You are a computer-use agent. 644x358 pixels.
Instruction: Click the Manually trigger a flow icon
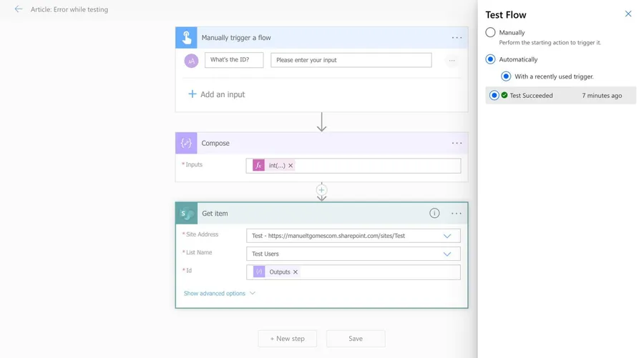click(186, 38)
